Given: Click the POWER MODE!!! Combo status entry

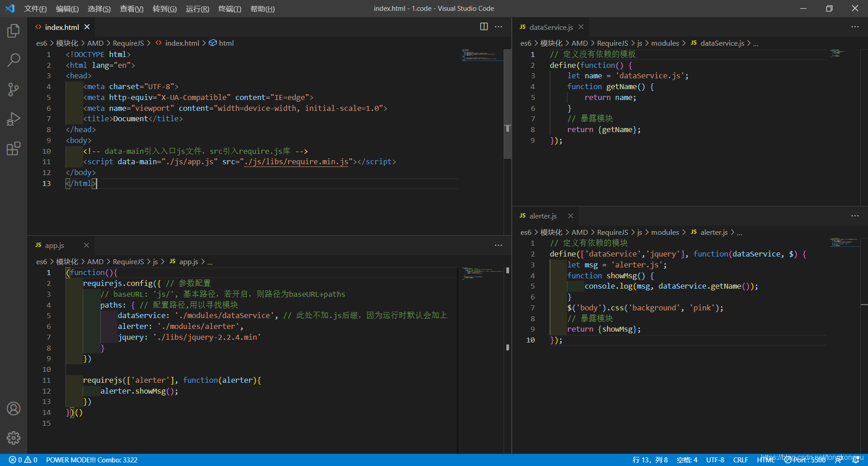Looking at the screenshot, I should pos(92,460).
